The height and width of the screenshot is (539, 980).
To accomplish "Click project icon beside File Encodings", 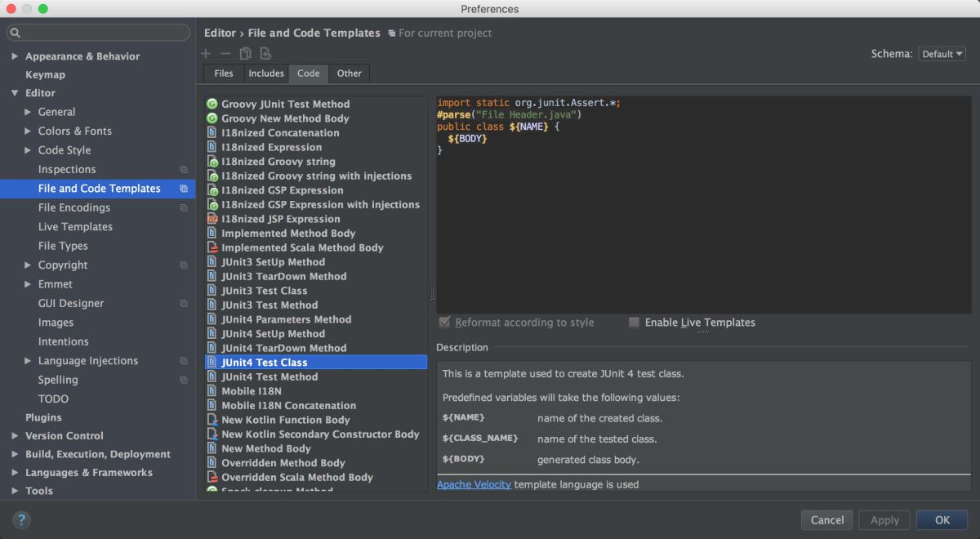I will [184, 208].
